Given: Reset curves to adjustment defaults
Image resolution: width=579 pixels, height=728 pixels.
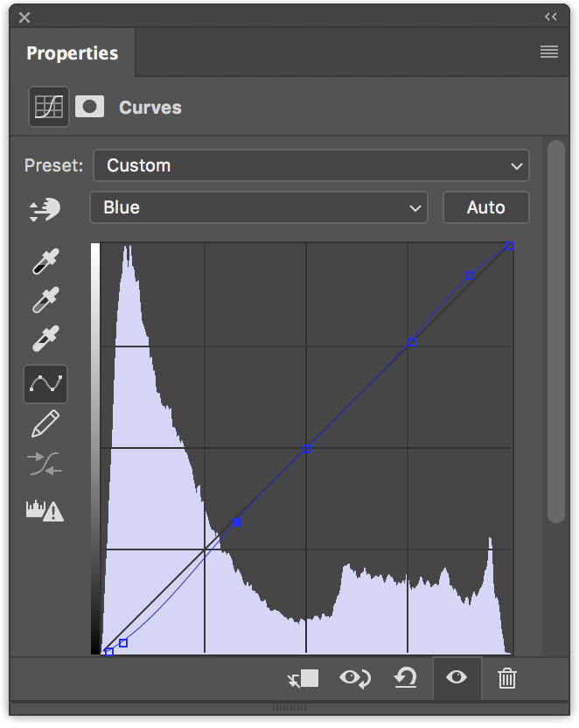Looking at the screenshot, I should pos(406,678).
